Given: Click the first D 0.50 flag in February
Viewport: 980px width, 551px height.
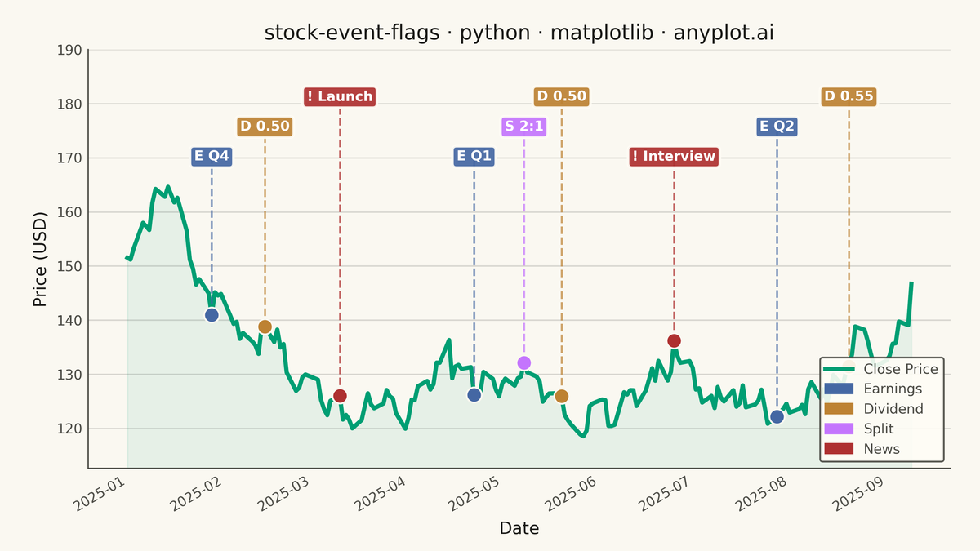Looking at the screenshot, I should (265, 127).
